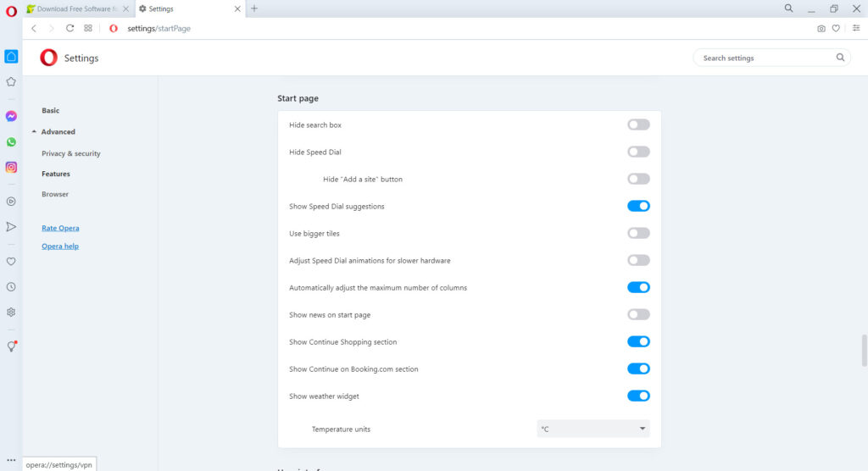Viewport: 868px width, 471px height.
Task: Click the Speed Dial grid icon in toolbar
Action: coord(88,28)
